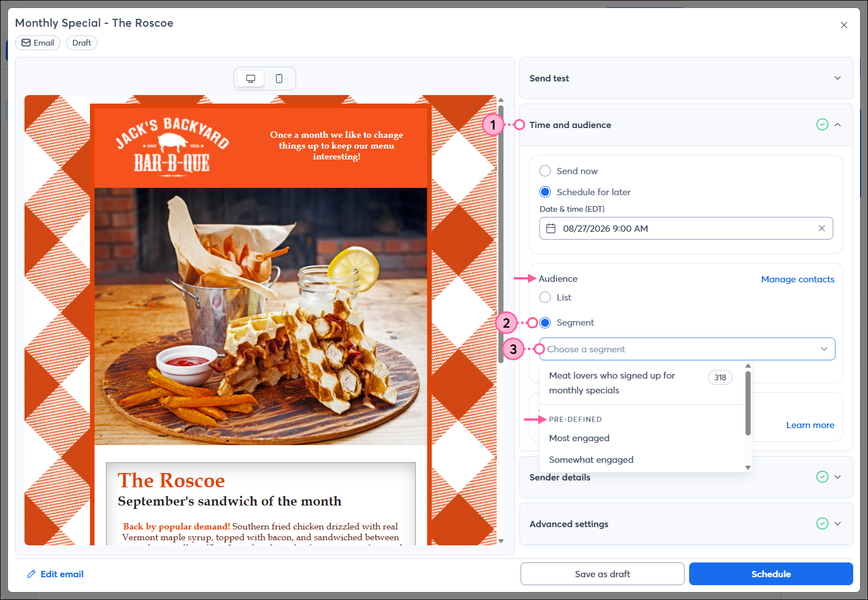Select the Send now radio button
The image size is (868, 600).
click(545, 171)
